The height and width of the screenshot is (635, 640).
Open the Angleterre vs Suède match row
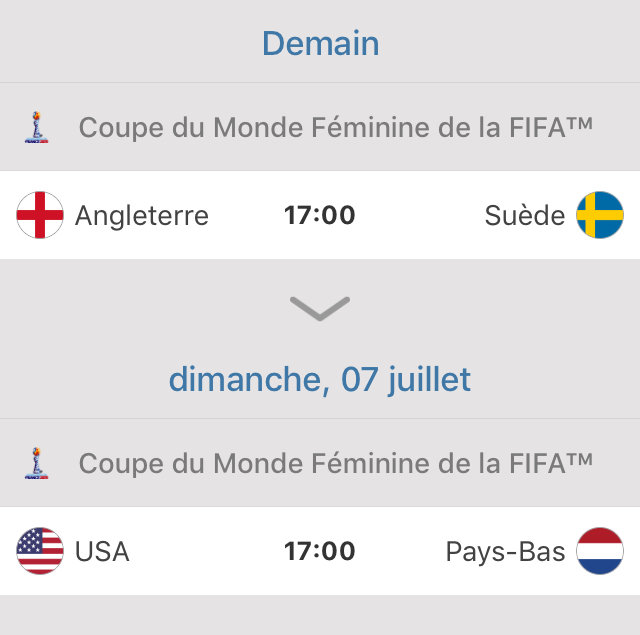point(400,215)
